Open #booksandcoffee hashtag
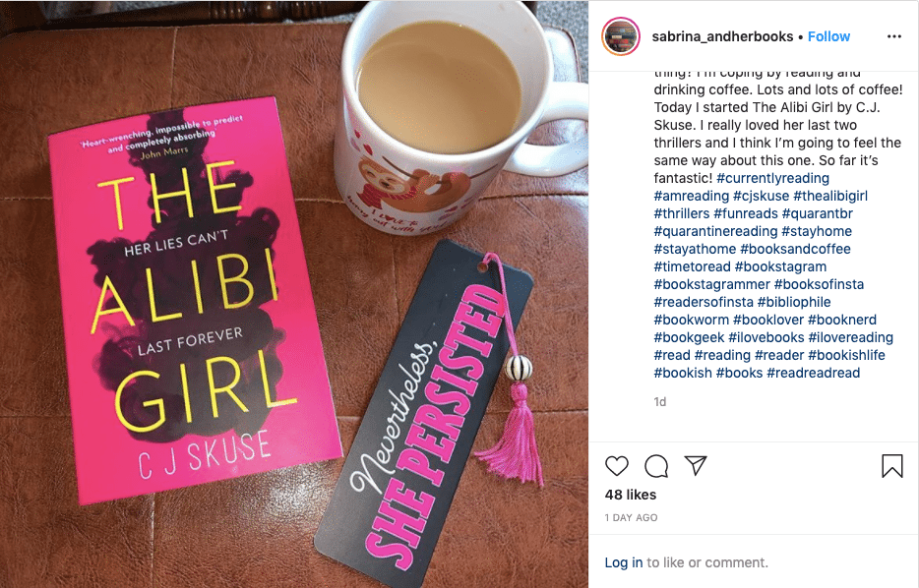This screenshot has width=919, height=588. point(795,249)
